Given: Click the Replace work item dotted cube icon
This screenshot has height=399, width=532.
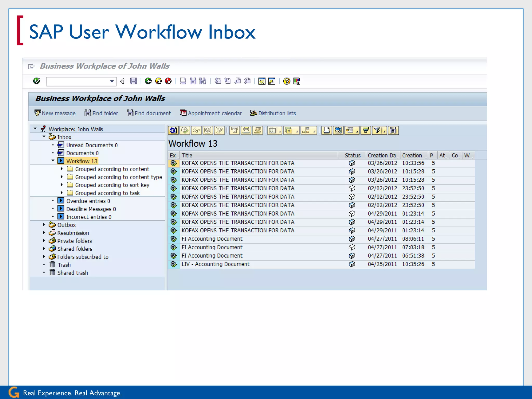Looking at the screenshot, I should [220, 130].
